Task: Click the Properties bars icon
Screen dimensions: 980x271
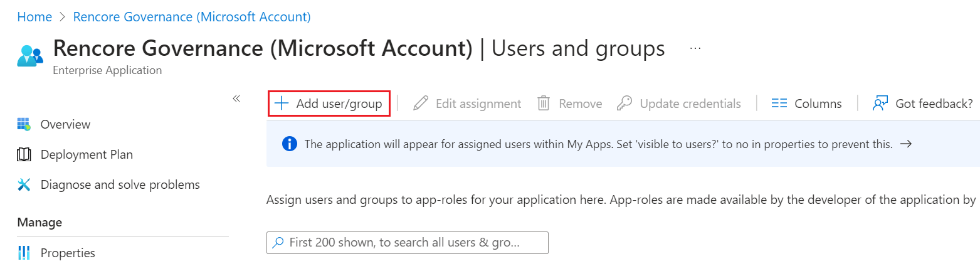Action: [24, 253]
